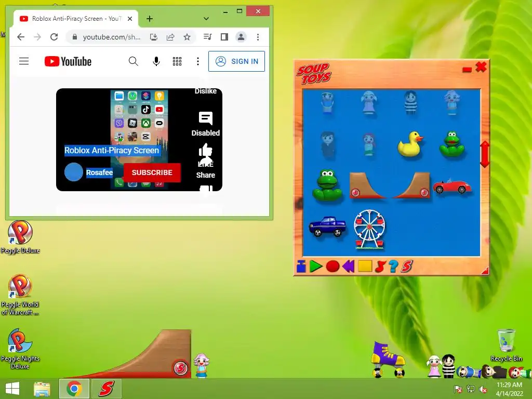532x399 pixels.
Task: Toggle Chrome side panel icon
Action: 224,37
